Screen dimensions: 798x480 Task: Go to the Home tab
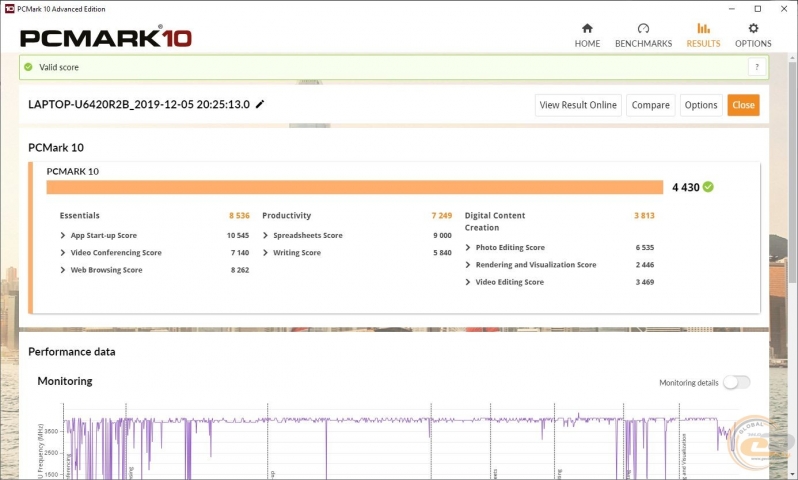(x=587, y=36)
